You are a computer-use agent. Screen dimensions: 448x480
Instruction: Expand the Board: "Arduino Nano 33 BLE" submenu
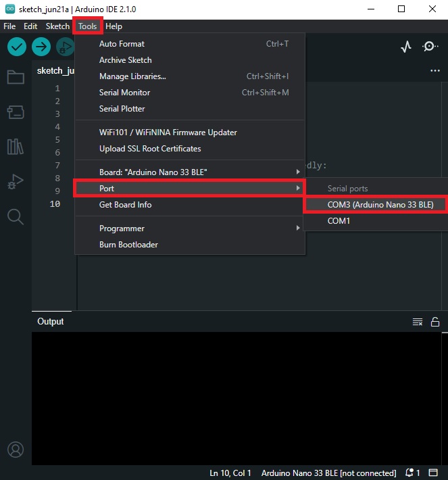click(190, 172)
